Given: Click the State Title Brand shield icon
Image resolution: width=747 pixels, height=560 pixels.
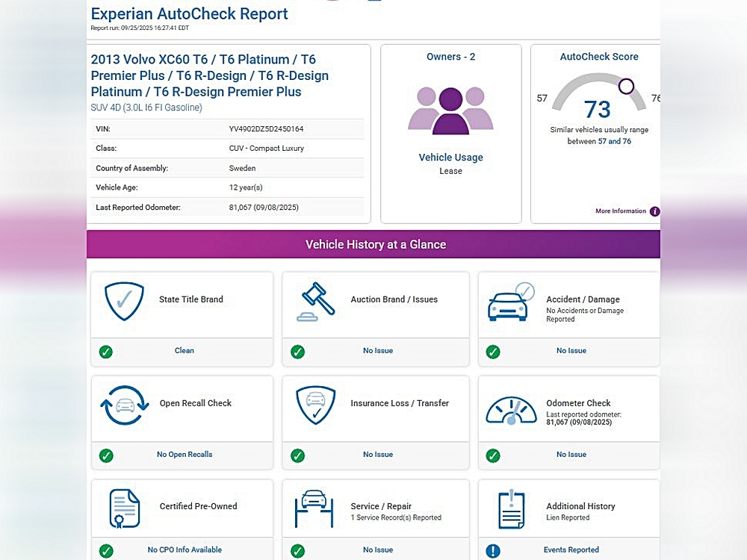Looking at the screenshot, I should (124, 301).
